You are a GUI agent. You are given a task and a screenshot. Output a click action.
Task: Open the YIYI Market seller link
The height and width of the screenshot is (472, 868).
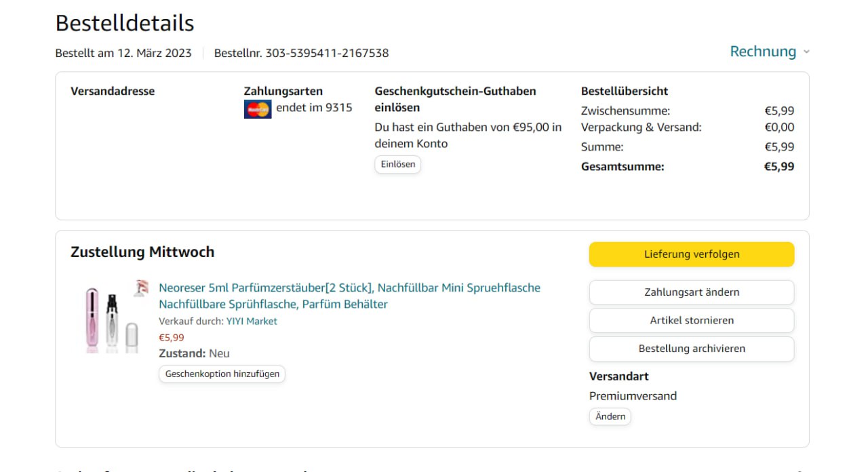click(252, 321)
